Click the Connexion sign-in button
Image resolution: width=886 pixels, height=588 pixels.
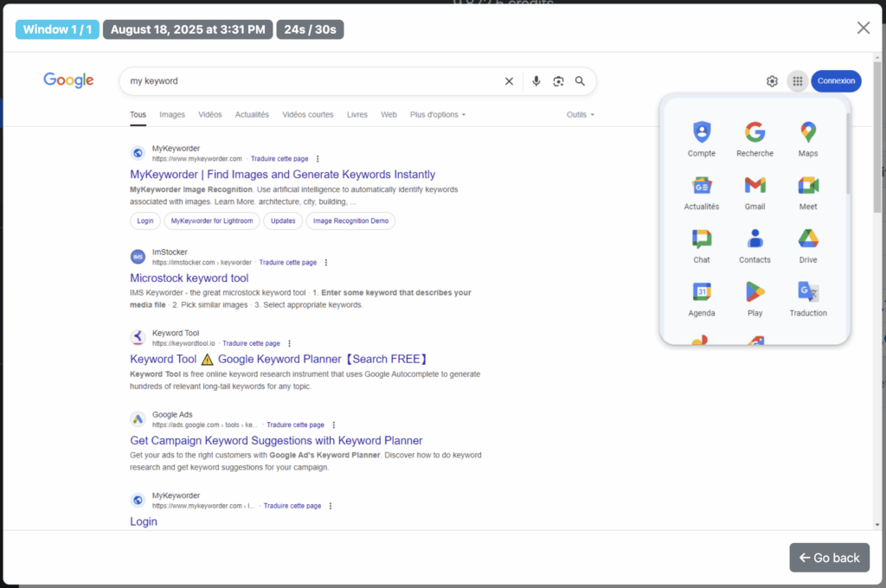pos(836,80)
